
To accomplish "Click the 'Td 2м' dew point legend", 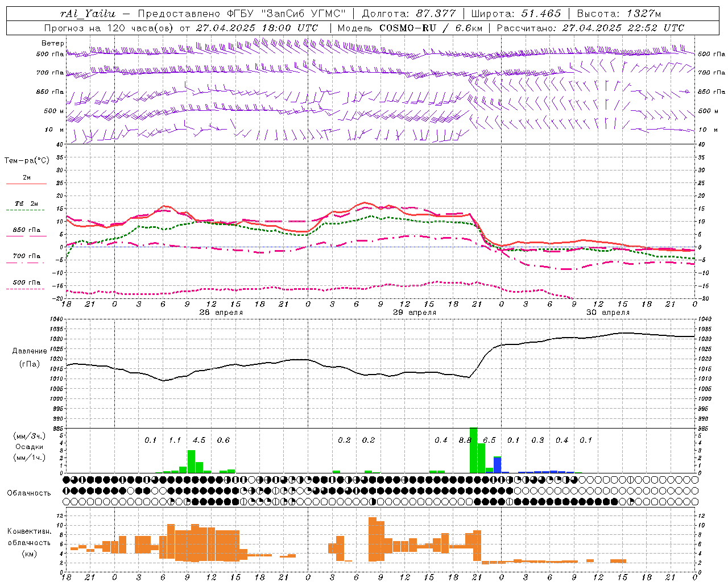I will pos(27,203).
